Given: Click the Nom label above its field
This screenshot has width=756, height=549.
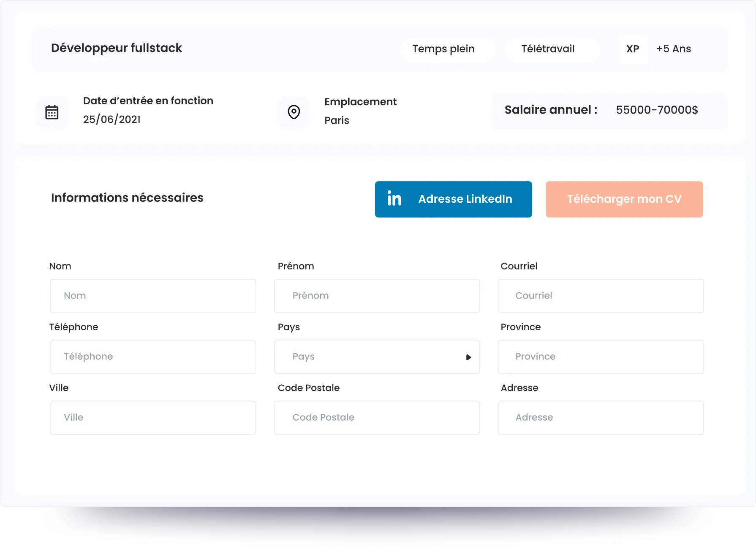Looking at the screenshot, I should pos(60,266).
